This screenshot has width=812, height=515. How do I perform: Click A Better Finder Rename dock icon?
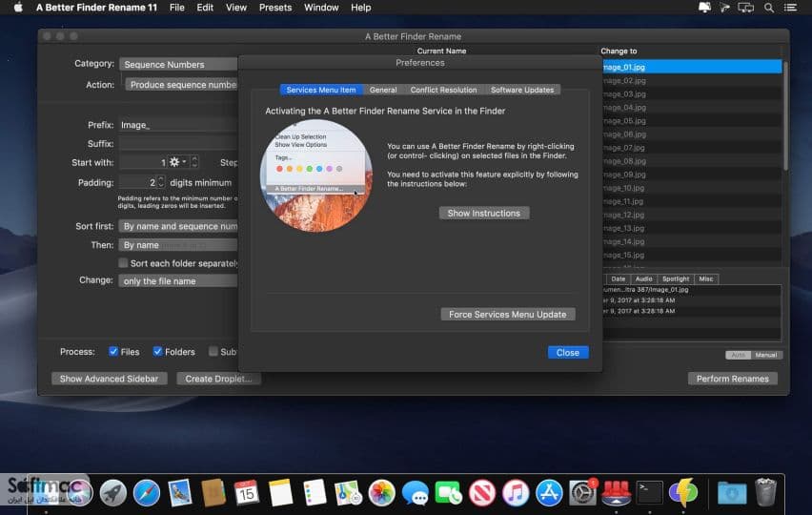617,492
